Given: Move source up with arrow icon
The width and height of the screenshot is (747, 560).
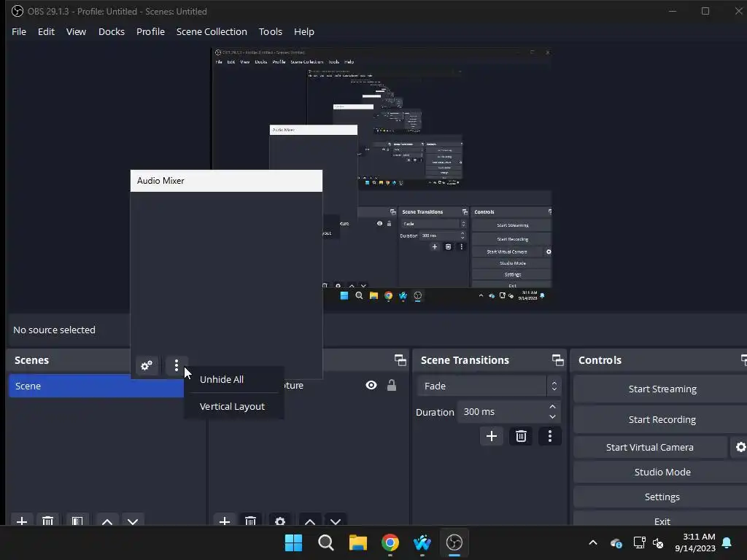Looking at the screenshot, I should tap(309, 521).
